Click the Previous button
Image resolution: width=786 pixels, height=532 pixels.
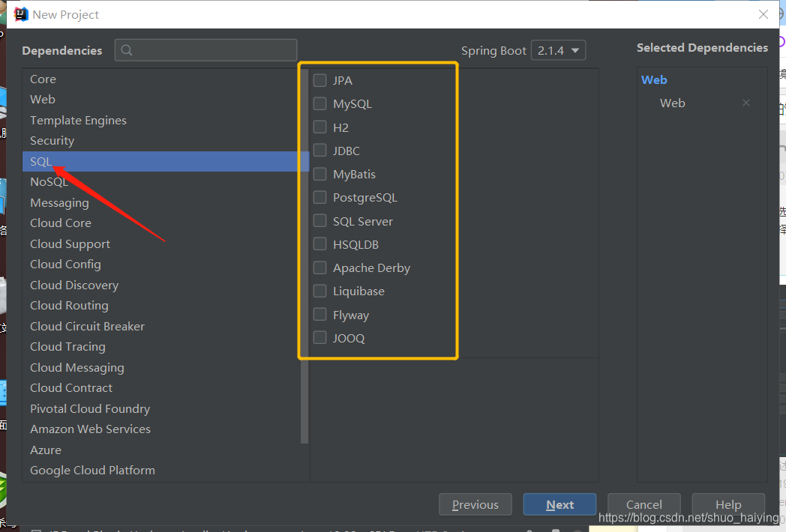(x=475, y=504)
